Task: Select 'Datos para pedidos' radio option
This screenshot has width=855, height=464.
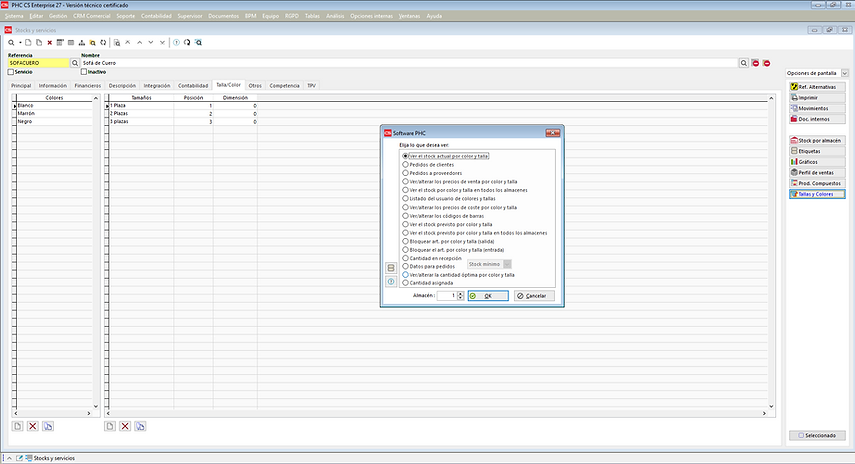Action: (x=405, y=267)
